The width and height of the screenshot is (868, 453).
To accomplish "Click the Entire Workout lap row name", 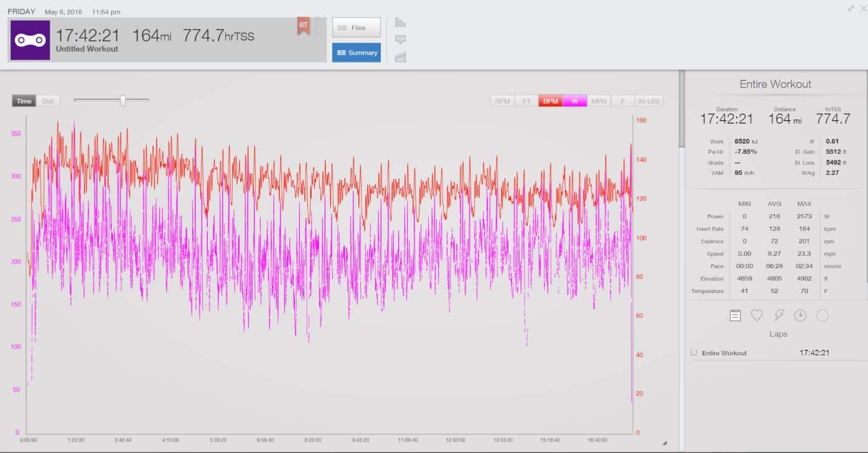I will [x=724, y=353].
